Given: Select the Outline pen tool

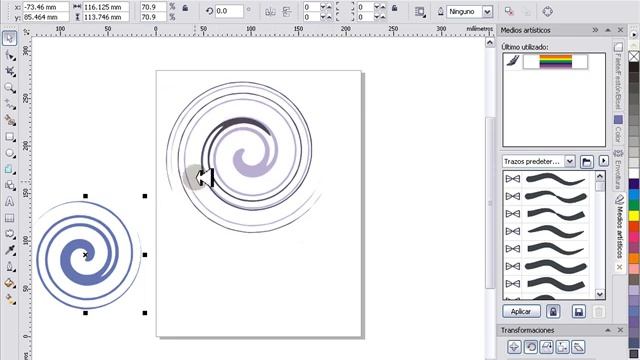Looking at the screenshot, I should coord(10,267).
